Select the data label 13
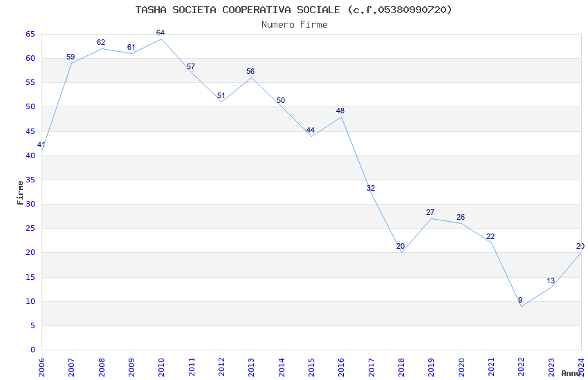This screenshot has width=588, height=380. (551, 281)
